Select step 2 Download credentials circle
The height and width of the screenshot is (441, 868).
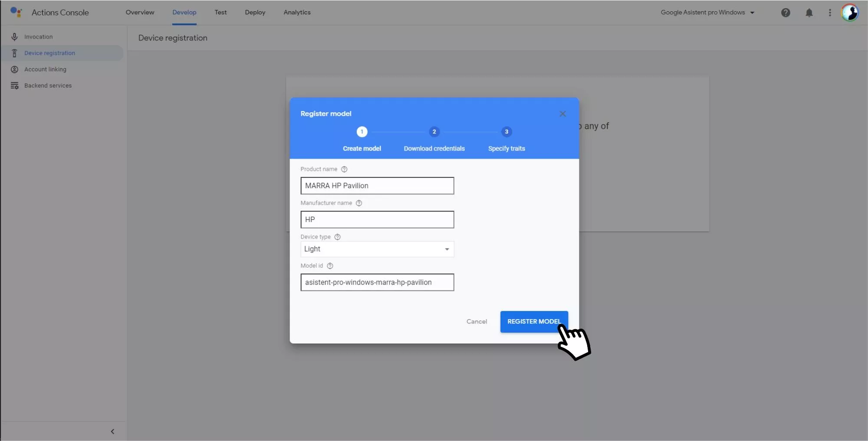(x=434, y=132)
